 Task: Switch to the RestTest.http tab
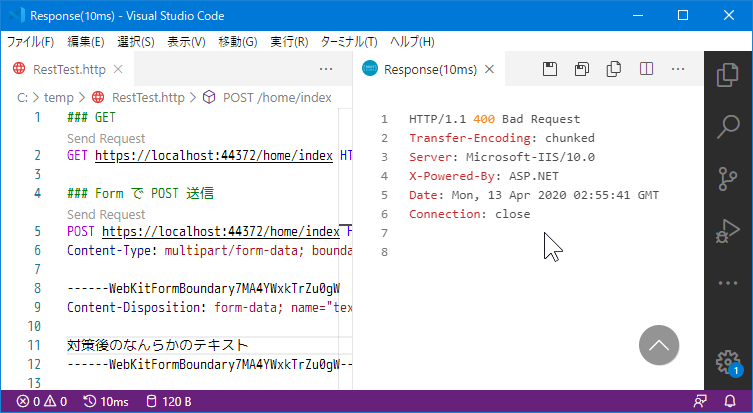point(69,69)
